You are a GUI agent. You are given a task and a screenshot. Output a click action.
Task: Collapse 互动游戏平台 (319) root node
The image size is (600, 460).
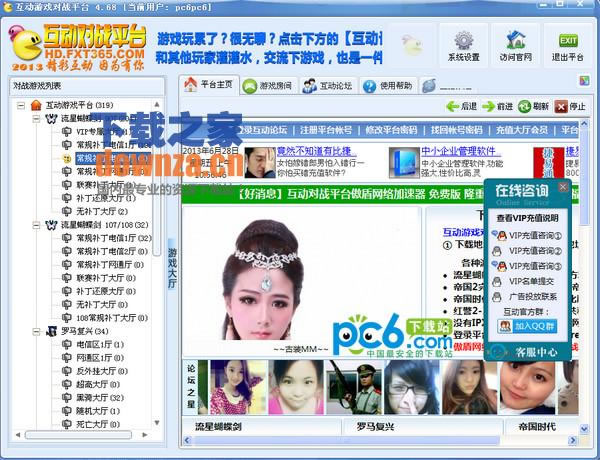[x=21, y=105]
